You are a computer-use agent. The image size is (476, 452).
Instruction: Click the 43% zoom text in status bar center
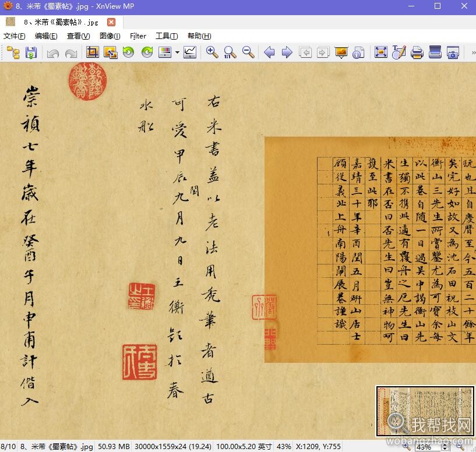click(x=284, y=447)
